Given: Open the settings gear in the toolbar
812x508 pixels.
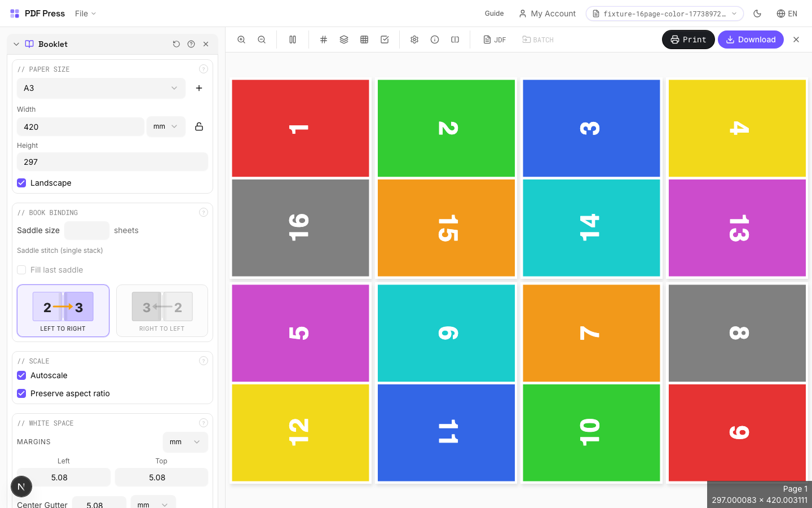Looking at the screenshot, I should [x=414, y=40].
